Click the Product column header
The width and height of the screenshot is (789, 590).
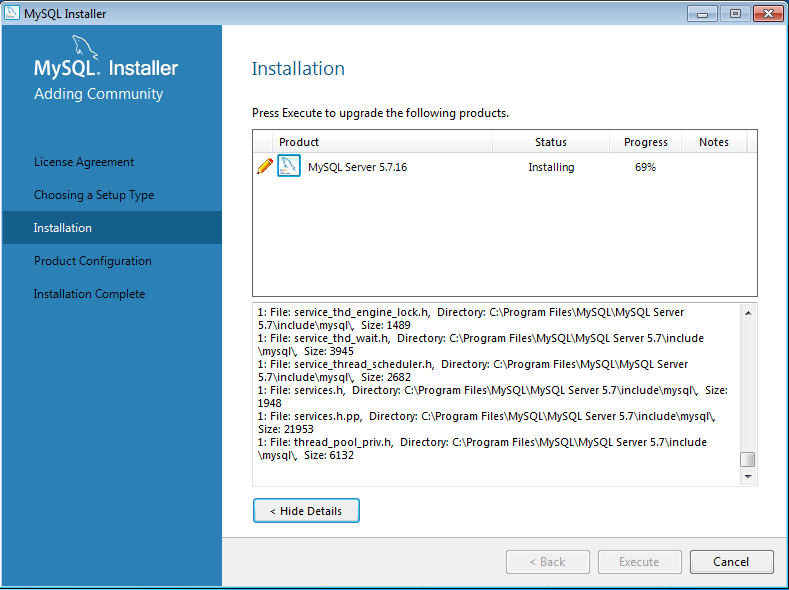point(382,142)
